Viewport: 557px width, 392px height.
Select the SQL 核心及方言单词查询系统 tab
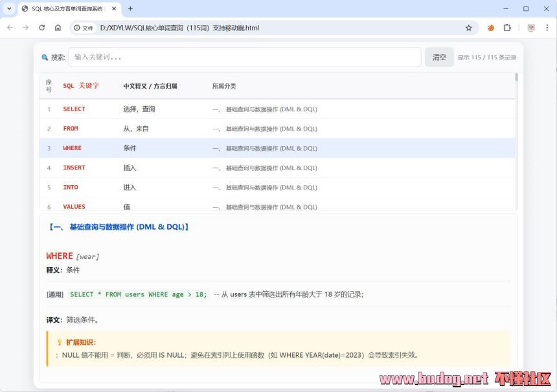pyautogui.click(x=67, y=8)
